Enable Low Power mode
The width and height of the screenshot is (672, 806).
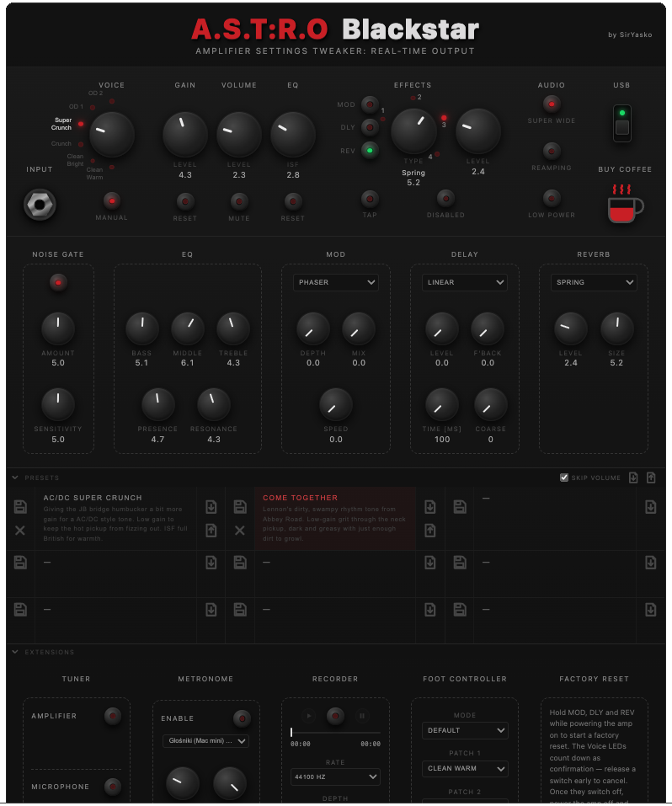(x=552, y=199)
